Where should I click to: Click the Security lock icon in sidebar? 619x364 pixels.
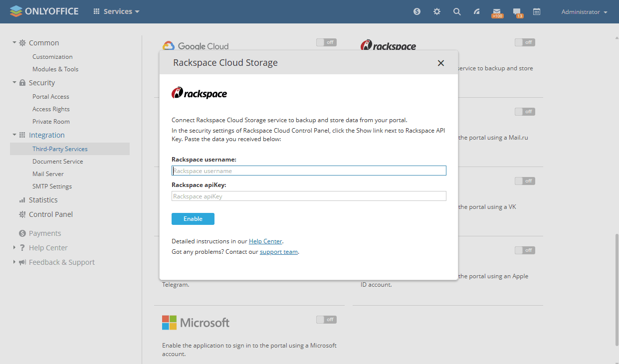tap(22, 83)
